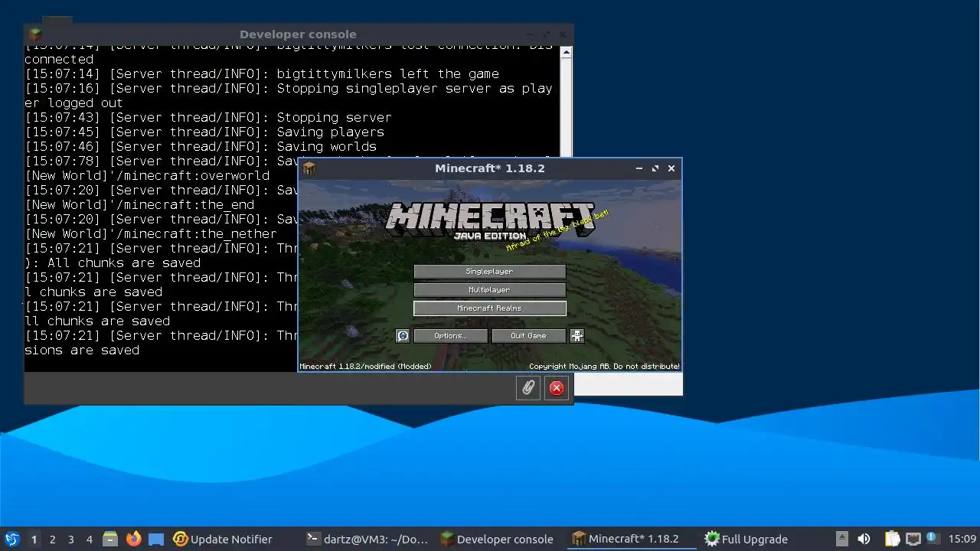Switch to dartz@VM3 terminal taskbar entry
This screenshot has height=551, width=980.
point(367,539)
